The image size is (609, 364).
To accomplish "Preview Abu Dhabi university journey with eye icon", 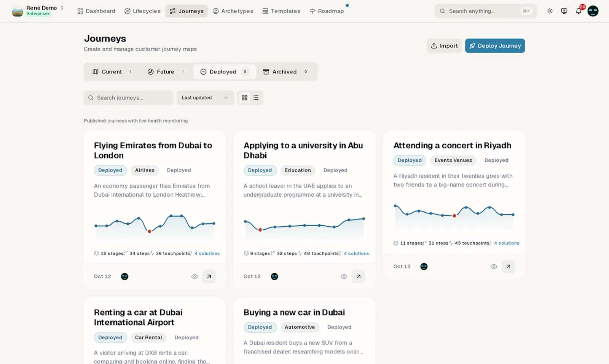I will coord(344,277).
